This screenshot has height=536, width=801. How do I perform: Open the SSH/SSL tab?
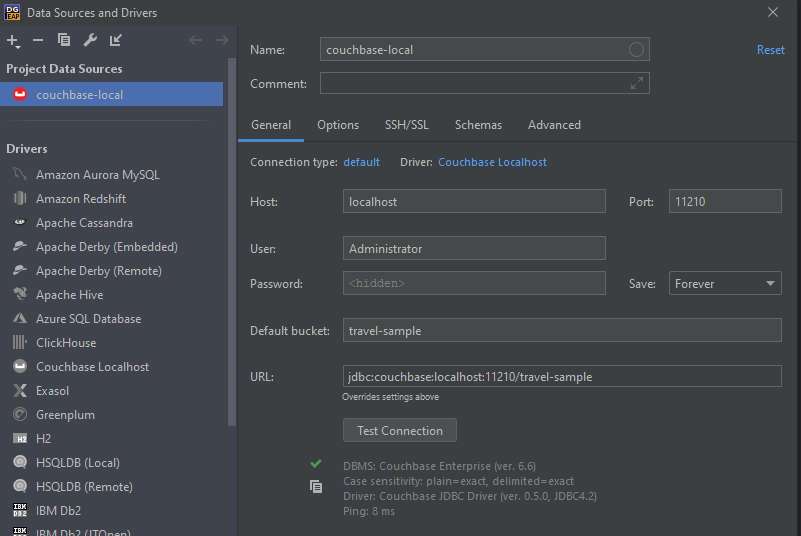click(407, 125)
